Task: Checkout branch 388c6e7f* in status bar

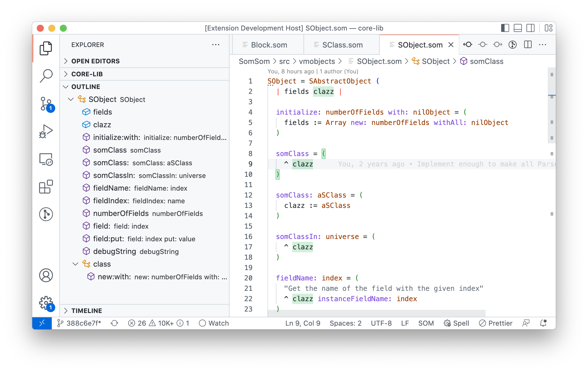Action: [x=79, y=323]
